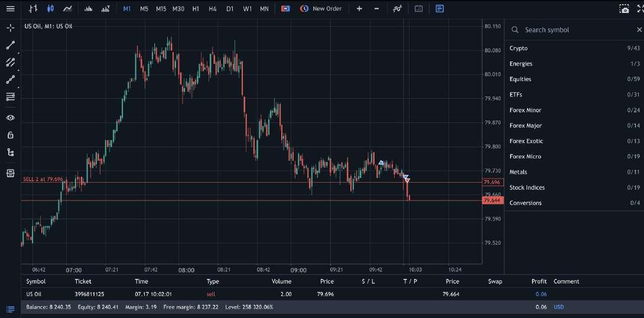This screenshot has height=318, width=644.
Task: Toggle the toolbox panel icon
Action: pos(440,9)
